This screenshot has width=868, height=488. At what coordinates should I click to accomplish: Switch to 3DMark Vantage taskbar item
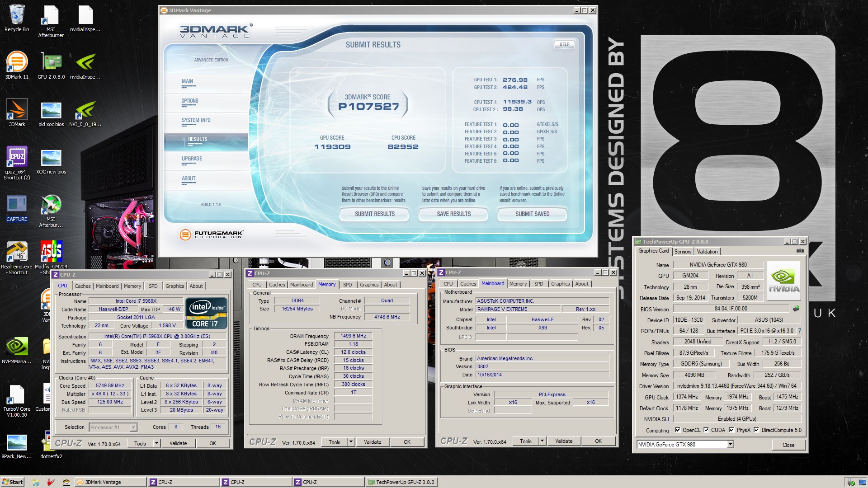(111, 482)
